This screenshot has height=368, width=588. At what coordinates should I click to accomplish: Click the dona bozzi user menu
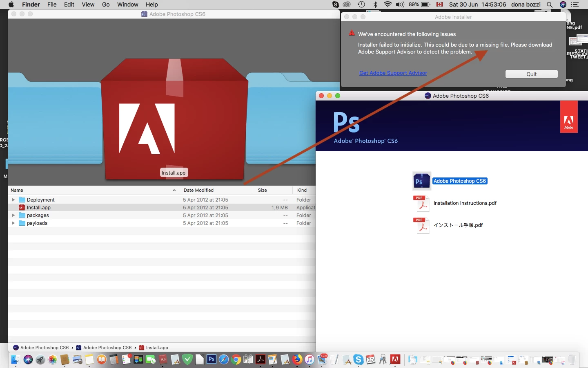coord(526,4)
